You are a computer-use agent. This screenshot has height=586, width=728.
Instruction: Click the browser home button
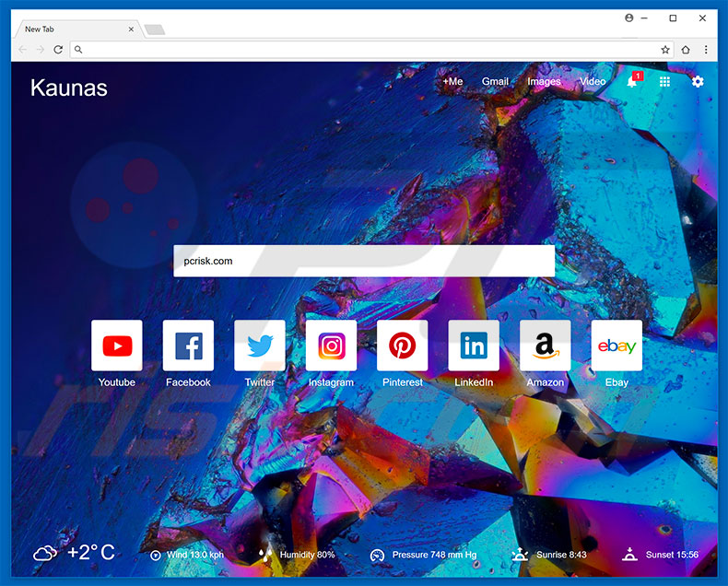[686, 50]
